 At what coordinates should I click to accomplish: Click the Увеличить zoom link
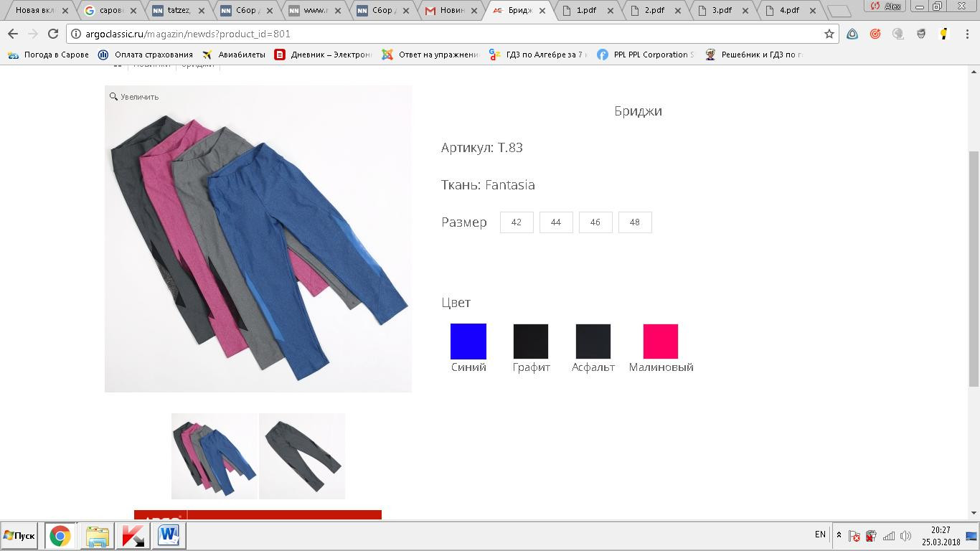139,97
